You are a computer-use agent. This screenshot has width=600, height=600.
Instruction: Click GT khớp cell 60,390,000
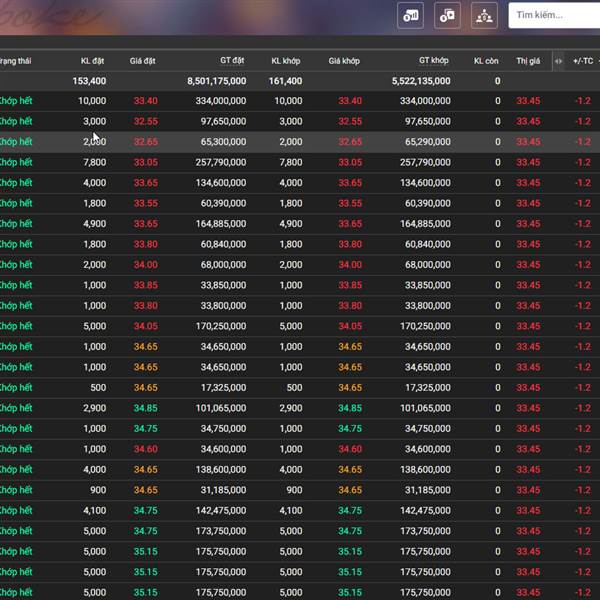[428, 203]
